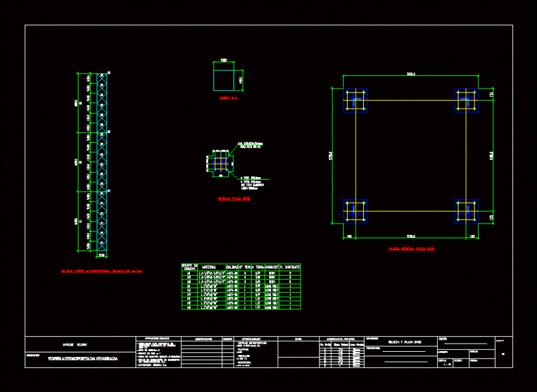537x392 pixels.
Task: Select the upper leader note of the plate detail
Action: (250, 145)
